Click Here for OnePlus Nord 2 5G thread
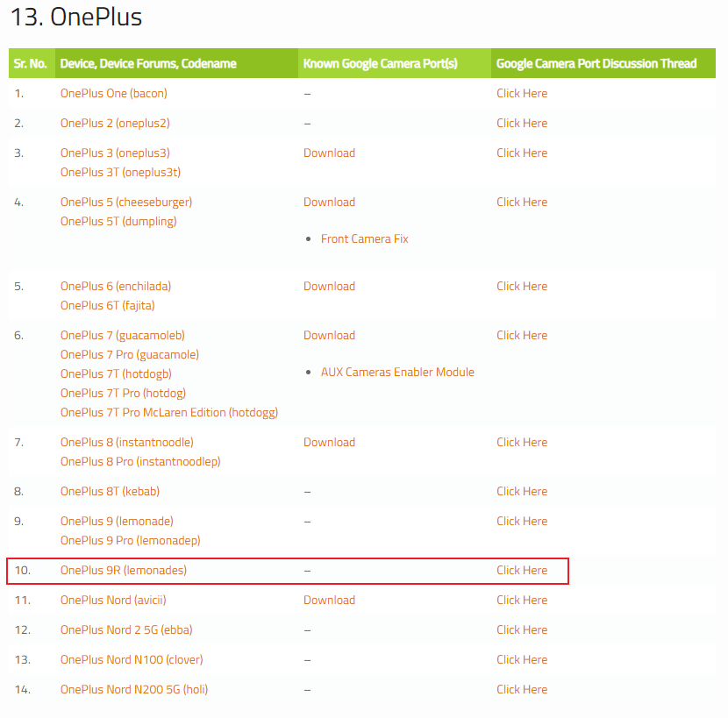728x718 pixels. (x=522, y=629)
